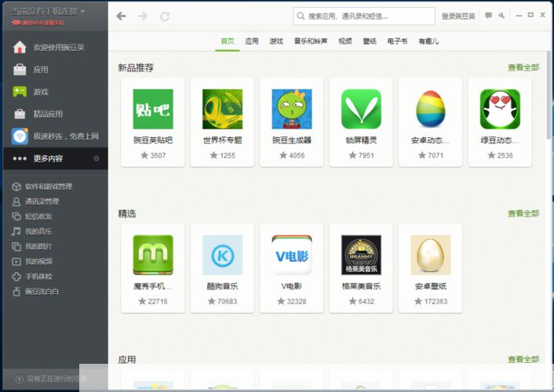
Task: View all in bottom 应用 section
Action: coord(523,360)
